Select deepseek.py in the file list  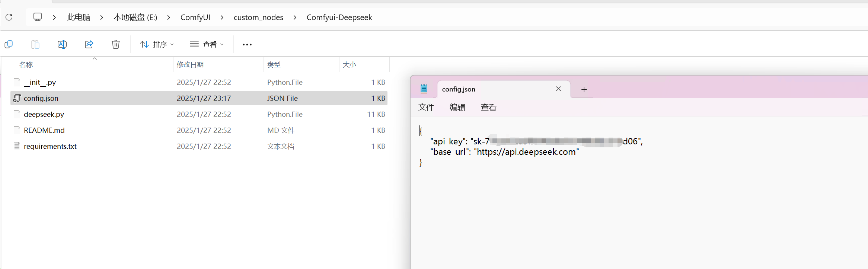(x=199, y=114)
